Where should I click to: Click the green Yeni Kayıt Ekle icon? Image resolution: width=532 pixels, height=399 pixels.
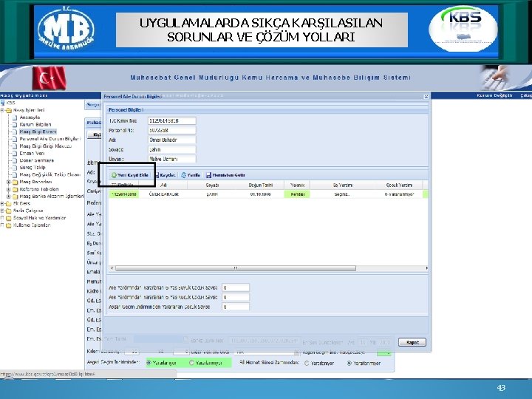pyautogui.click(x=114, y=175)
